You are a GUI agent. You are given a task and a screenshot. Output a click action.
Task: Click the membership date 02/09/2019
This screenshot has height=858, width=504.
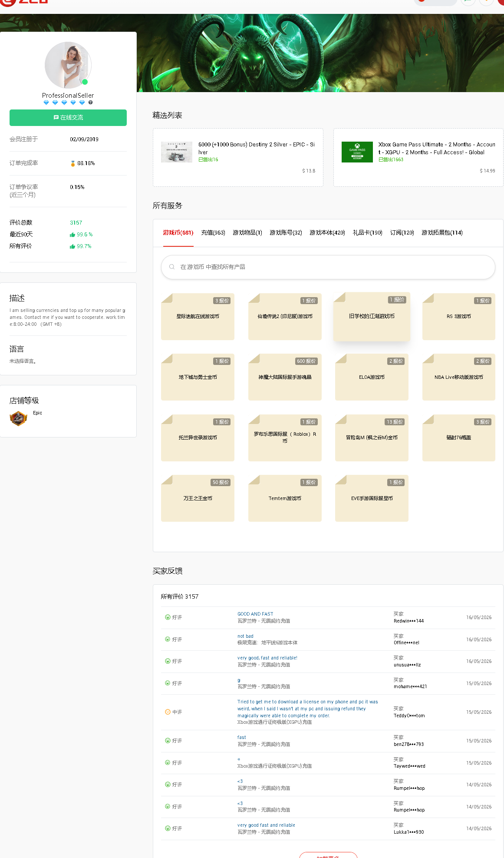pyautogui.click(x=84, y=139)
